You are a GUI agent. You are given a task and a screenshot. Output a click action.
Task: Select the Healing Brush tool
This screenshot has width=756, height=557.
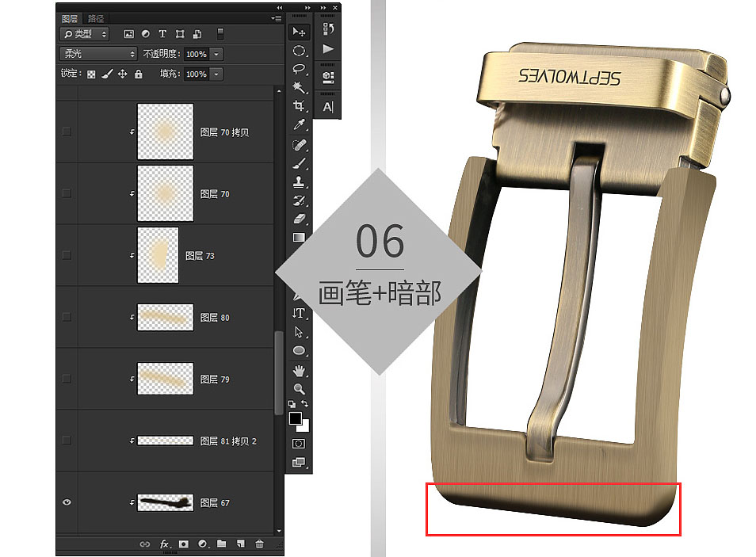pos(299,145)
